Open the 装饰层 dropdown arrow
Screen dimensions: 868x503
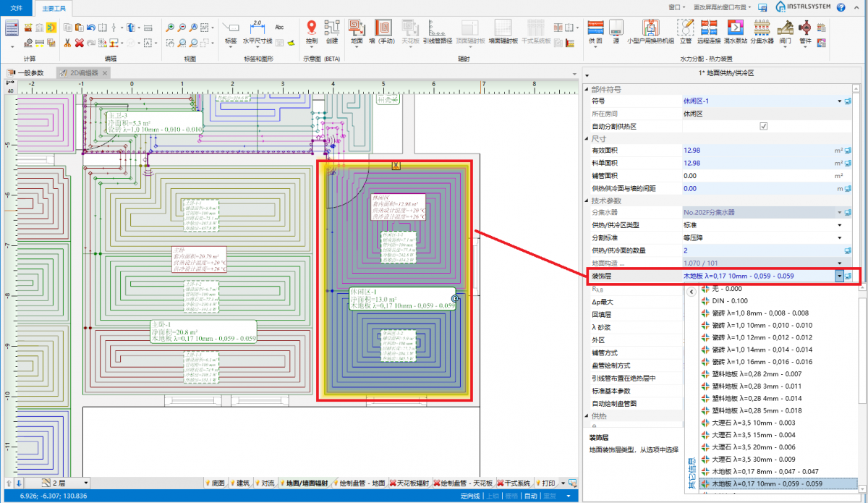point(839,276)
